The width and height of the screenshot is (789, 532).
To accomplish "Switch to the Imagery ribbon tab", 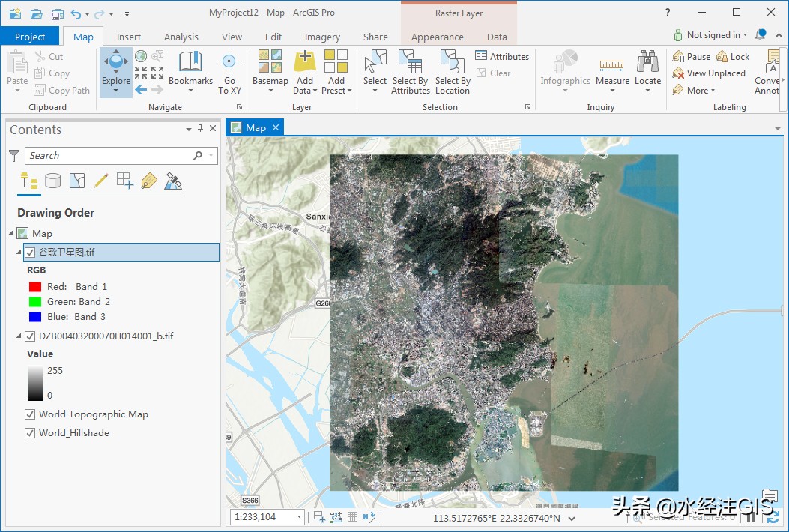I will (x=322, y=37).
